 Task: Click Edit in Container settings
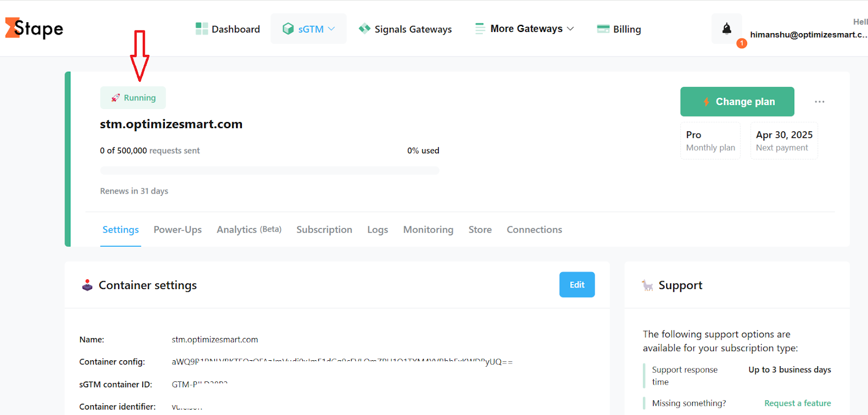577,285
